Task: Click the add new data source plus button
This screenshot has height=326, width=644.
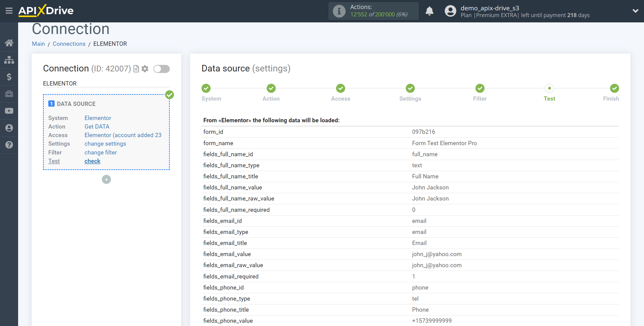Action: click(106, 179)
